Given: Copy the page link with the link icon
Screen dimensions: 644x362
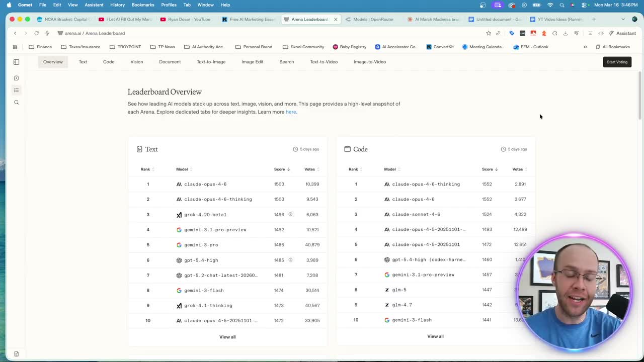Looking at the screenshot, I should pos(498,33).
